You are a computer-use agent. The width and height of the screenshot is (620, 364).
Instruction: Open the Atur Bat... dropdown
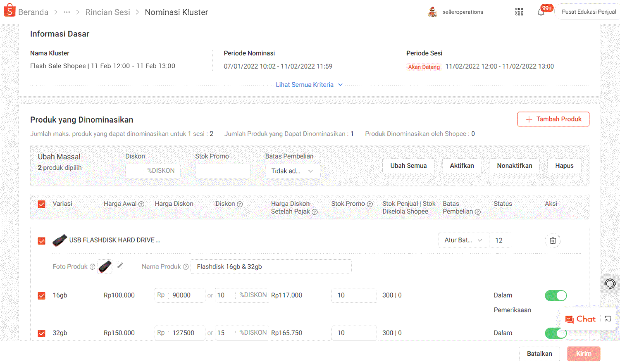coord(463,240)
